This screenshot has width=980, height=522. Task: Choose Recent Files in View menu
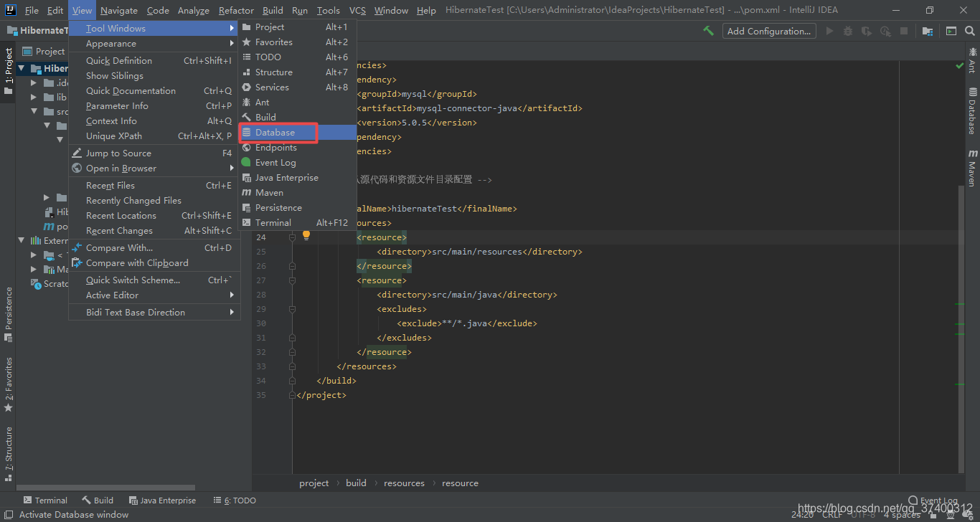pos(154,186)
